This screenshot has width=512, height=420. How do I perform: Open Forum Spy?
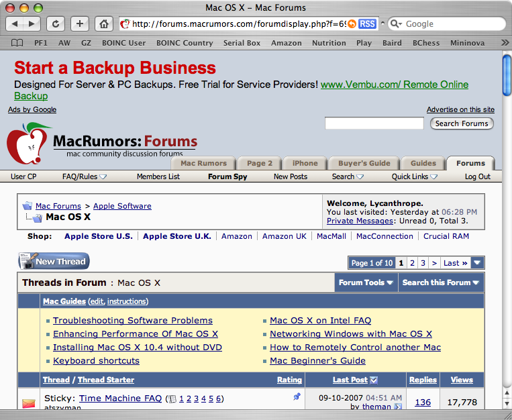point(227,176)
